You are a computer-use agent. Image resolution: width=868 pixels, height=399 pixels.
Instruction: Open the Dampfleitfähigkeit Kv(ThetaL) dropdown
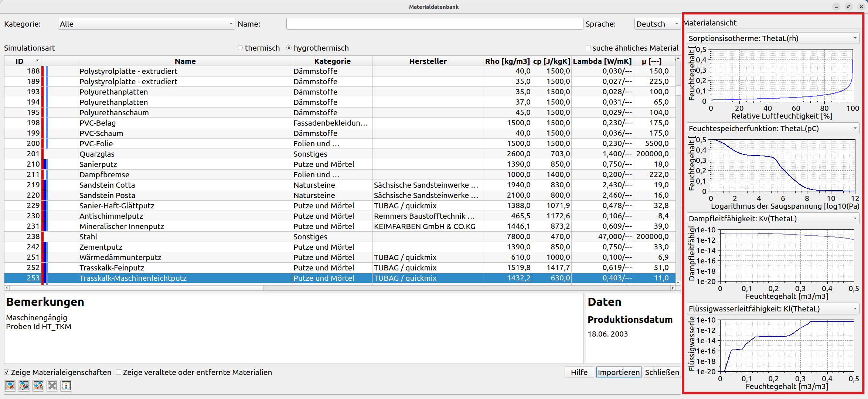773,219
